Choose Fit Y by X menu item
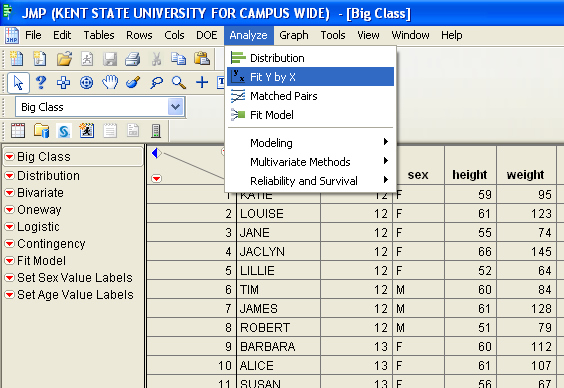Screen dimensions: 564x388 click(310, 77)
